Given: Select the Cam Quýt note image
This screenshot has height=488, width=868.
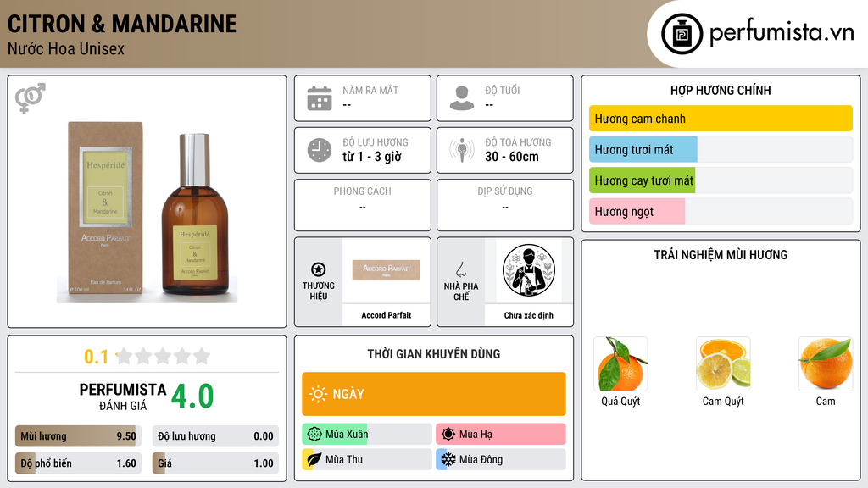Looking at the screenshot, I should (723, 364).
